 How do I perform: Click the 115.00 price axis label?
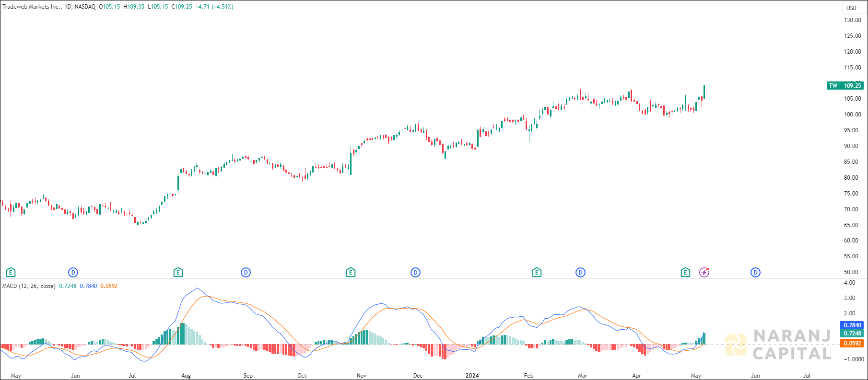coord(853,68)
